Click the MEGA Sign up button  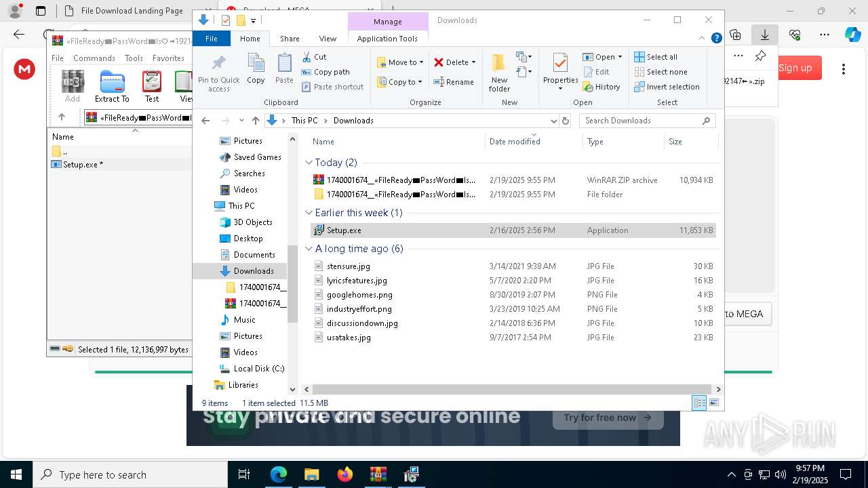tap(795, 68)
